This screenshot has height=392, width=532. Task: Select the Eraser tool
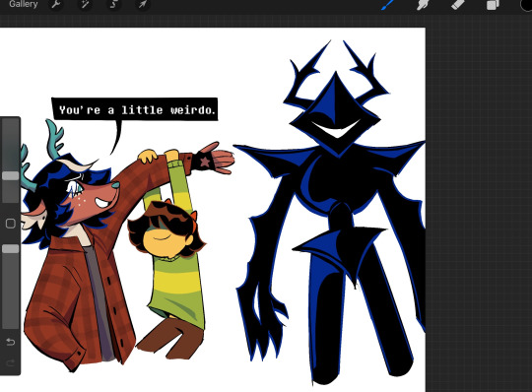pyautogui.click(x=458, y=4)
